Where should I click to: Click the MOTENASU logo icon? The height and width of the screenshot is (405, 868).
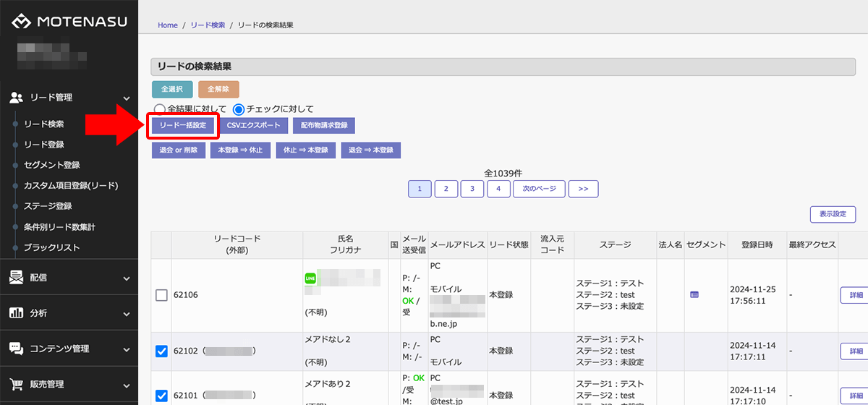click(20, 22)
